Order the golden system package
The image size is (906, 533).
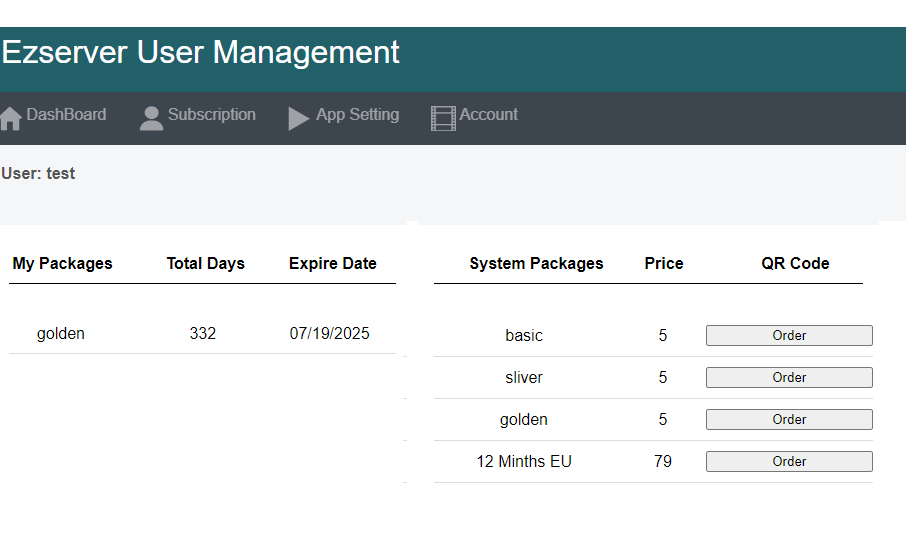click(x=789, y=420)
